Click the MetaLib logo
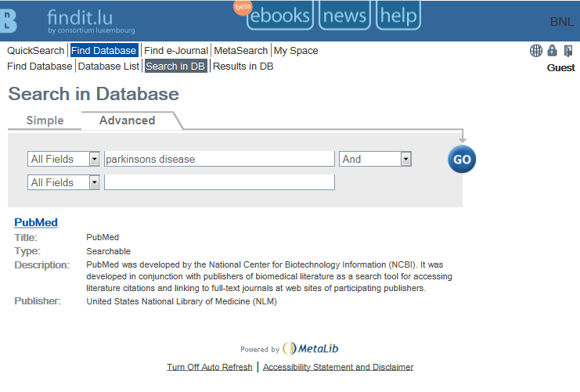Viewport: 580px width, 392px height. (x=310, y=348)
